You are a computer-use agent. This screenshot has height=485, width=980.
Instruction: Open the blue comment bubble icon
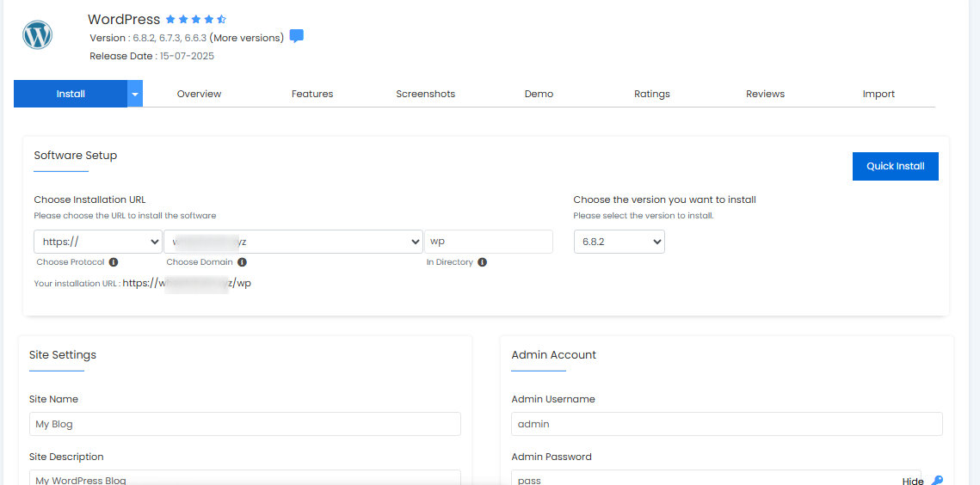click(x=297, y=36)
